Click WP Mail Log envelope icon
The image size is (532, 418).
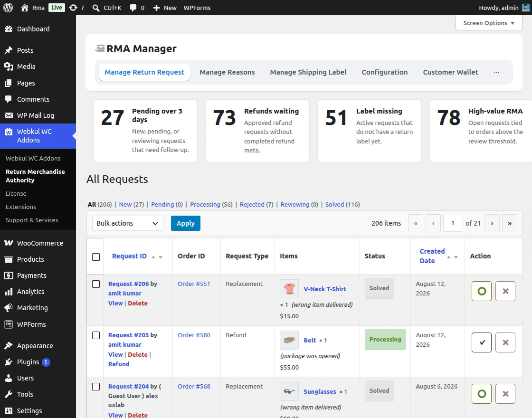(x=9, y=115)
